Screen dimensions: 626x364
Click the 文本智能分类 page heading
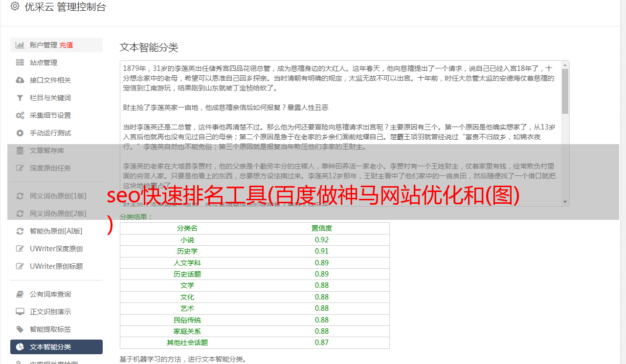(x=149, y=47)
